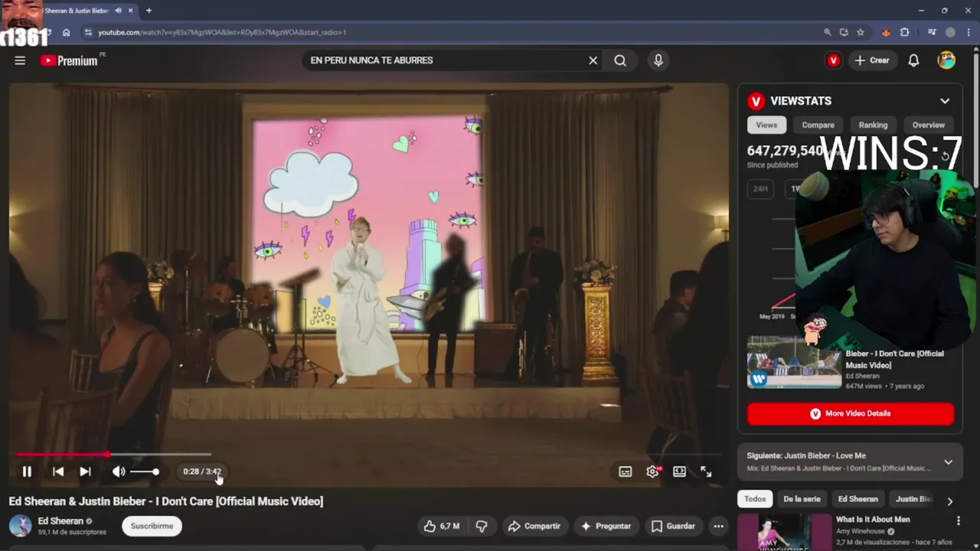The image size is (980, 551).
Task: Like the video (6,7 M)
Action: [x=441, y=526]
